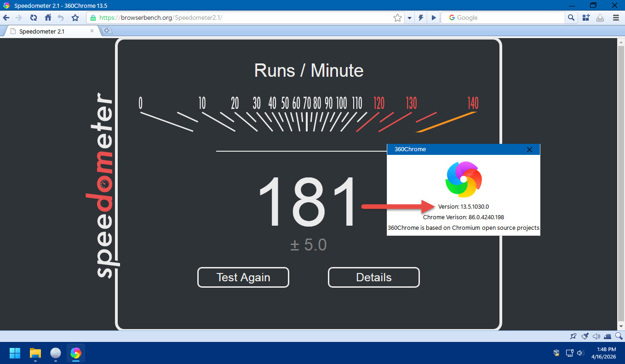Open the downloads tray icon

(600, 18)
